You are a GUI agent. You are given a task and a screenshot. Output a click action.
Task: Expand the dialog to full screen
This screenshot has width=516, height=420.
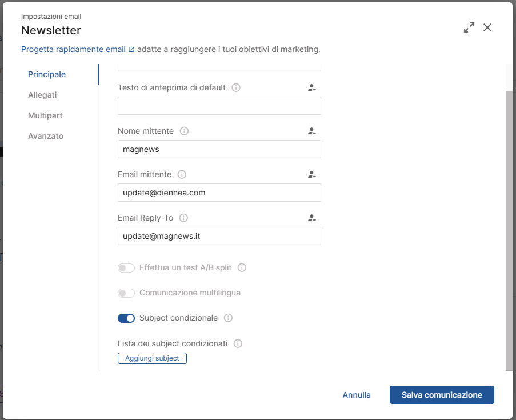point(469,27)
